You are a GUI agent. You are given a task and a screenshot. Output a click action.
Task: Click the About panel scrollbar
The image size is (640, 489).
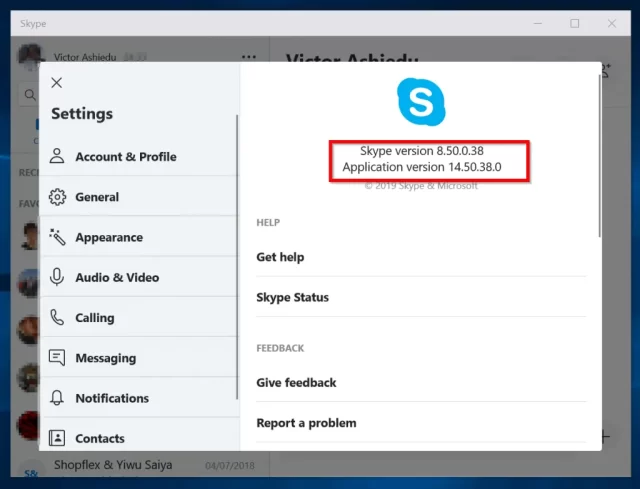(x=599, y=156)
